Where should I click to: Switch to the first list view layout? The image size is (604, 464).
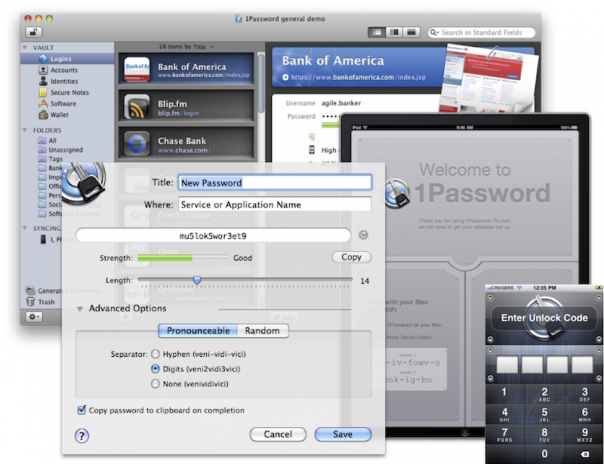coord(376,32)
